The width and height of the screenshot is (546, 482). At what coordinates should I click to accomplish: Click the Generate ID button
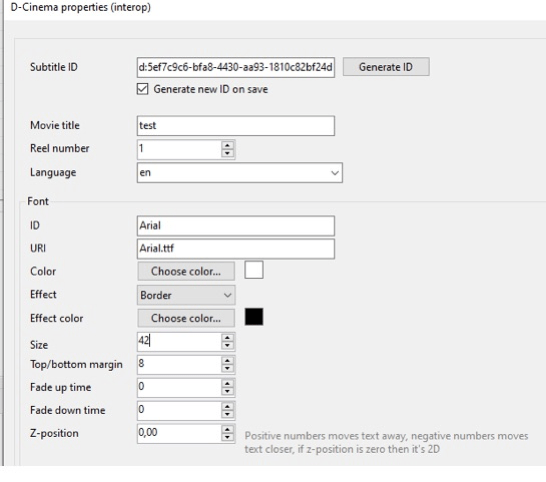pyautogui.click(x=386, y=67)
